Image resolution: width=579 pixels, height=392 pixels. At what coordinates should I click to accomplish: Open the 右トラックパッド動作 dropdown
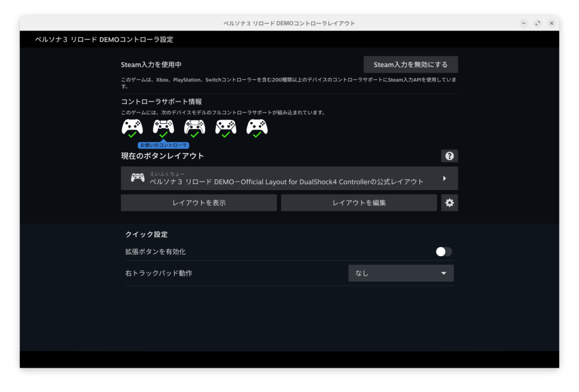pos(401,273)
